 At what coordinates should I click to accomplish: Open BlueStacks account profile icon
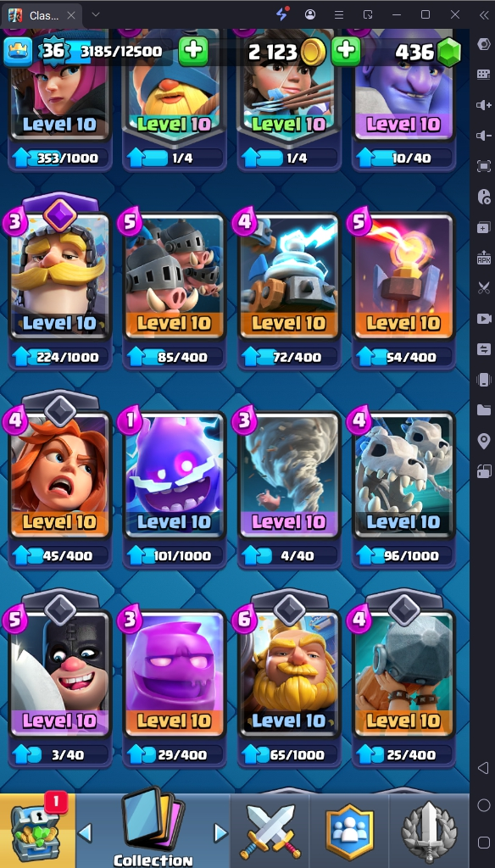click(310, 14)
